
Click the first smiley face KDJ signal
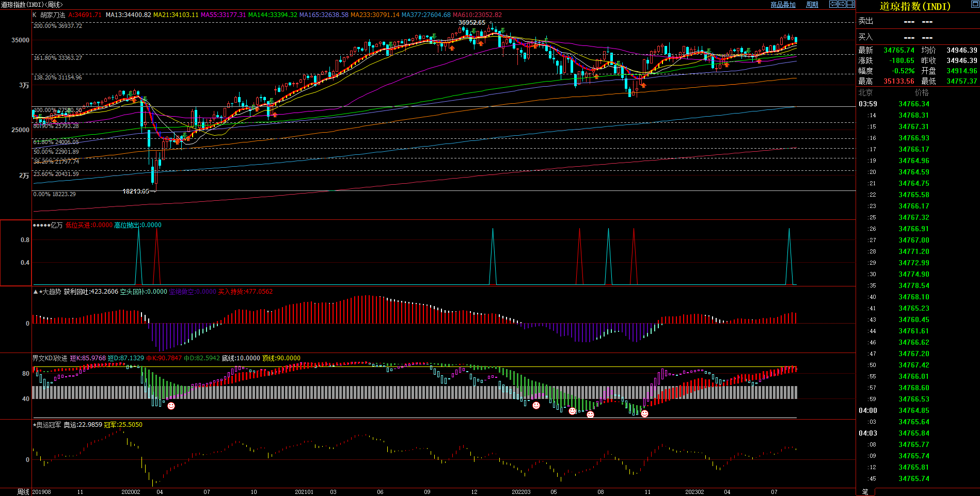(x=171, y=406)
